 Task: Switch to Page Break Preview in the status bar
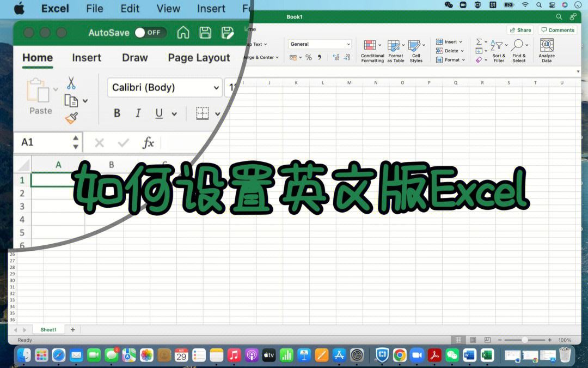(x=487, y=340)
